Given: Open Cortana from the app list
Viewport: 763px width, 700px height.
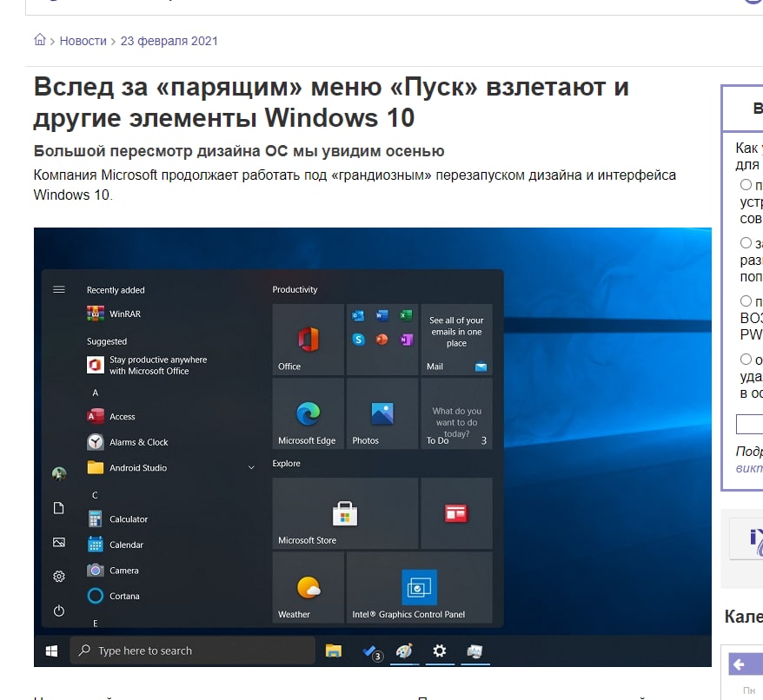Looking at the screenshot, I should pos(113,596).
